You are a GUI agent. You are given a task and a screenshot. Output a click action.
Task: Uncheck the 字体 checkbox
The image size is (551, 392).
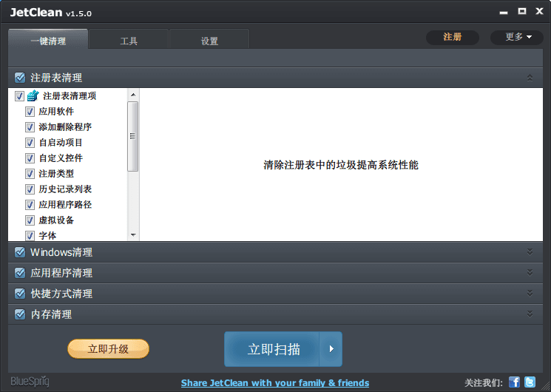click(30, 235)
